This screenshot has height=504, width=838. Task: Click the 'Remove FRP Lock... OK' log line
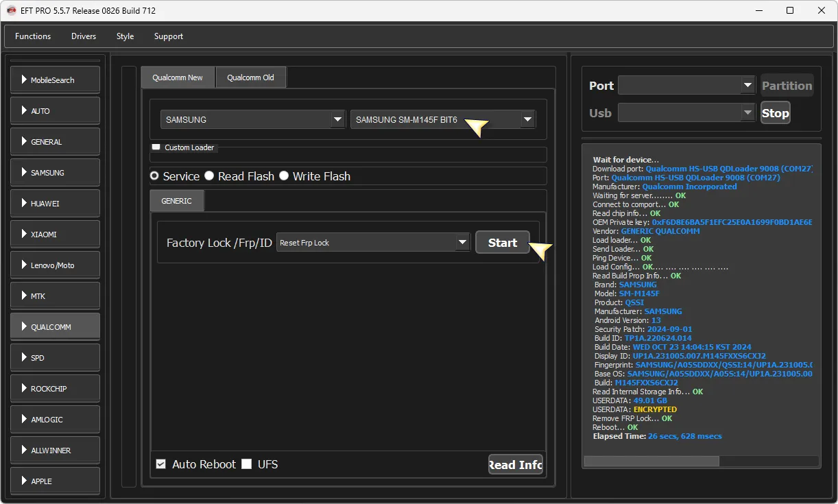point(632,418)
